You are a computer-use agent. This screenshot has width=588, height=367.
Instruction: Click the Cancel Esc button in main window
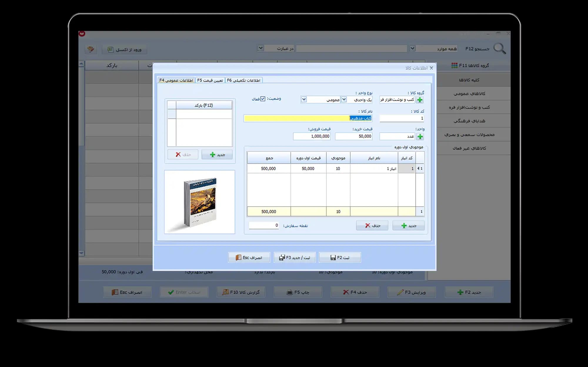click(x=127, y=292)
